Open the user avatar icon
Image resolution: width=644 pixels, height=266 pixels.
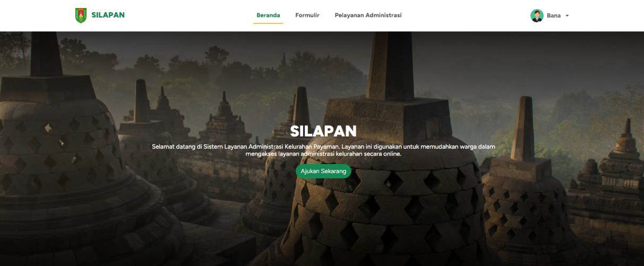click(x=537, y=15)
